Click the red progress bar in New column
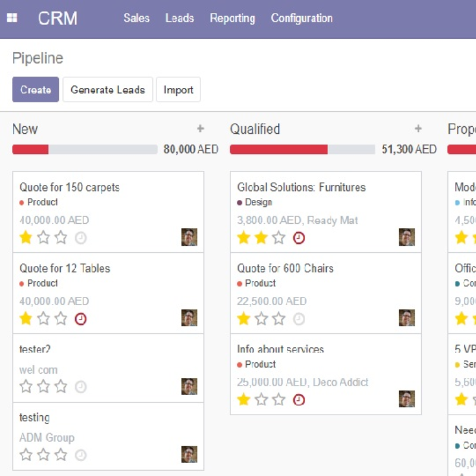Screen dimensions: 476x476 point(30,149)
